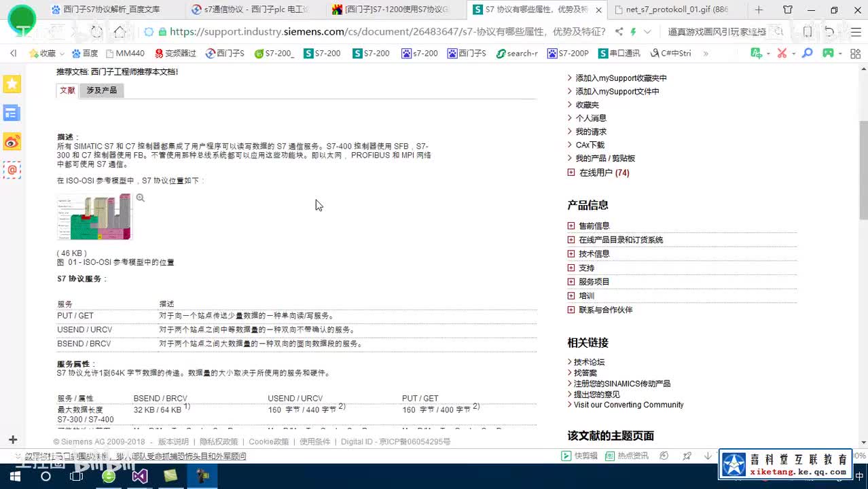Click the plus icon at sidebar bottom
868x489 pixels.
pos(12,440)
